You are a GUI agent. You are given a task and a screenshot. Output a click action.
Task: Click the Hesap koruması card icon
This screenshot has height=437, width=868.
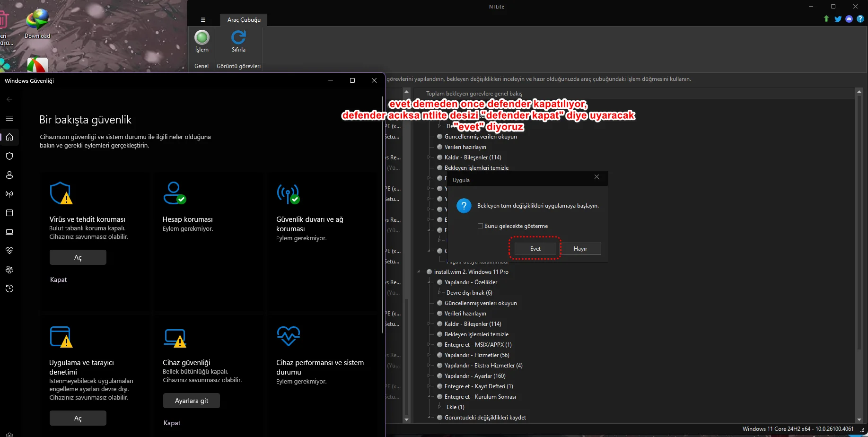[x=175, y=193]
